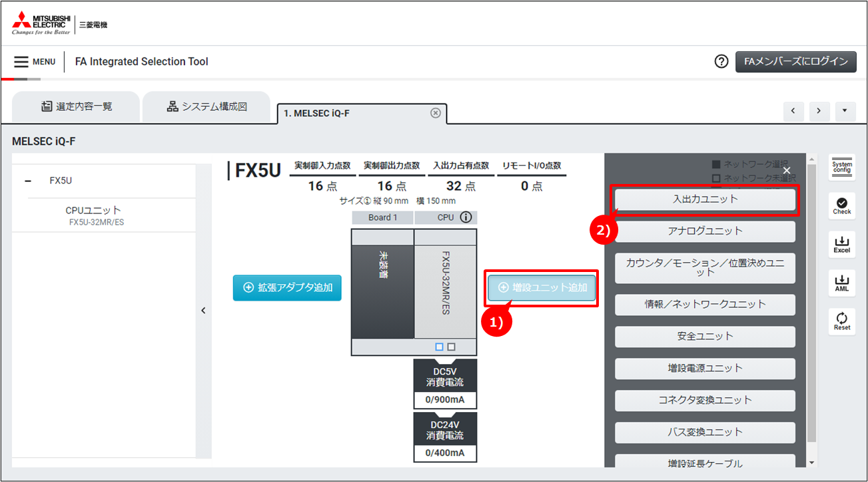The width and height of the screenshot is (868, 482).
Task: Open the hamburger MENU
Action: click(35, 62)
